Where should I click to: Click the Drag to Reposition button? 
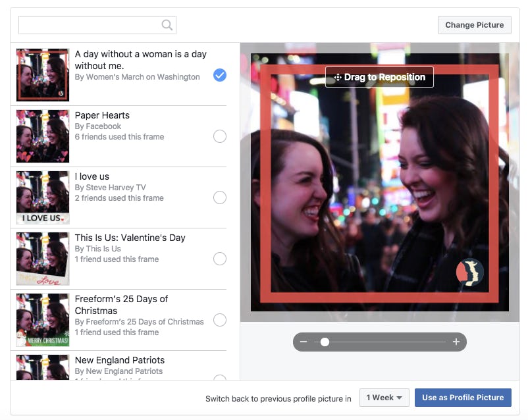tap(379, 77)
